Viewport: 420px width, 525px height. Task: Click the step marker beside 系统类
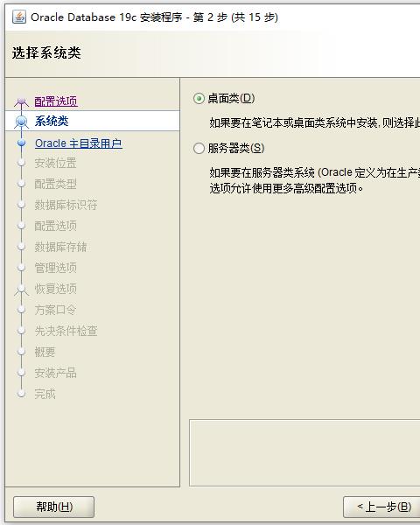[21, 122]
